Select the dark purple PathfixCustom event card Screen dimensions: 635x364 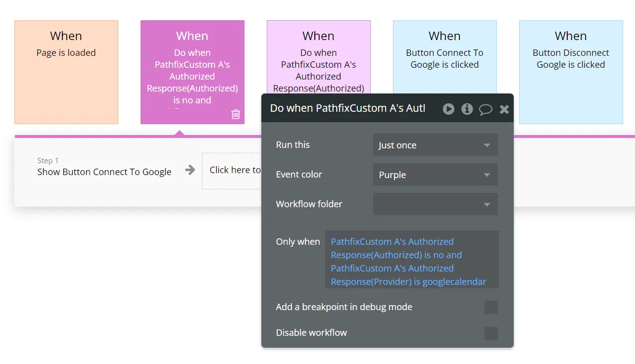193,72
